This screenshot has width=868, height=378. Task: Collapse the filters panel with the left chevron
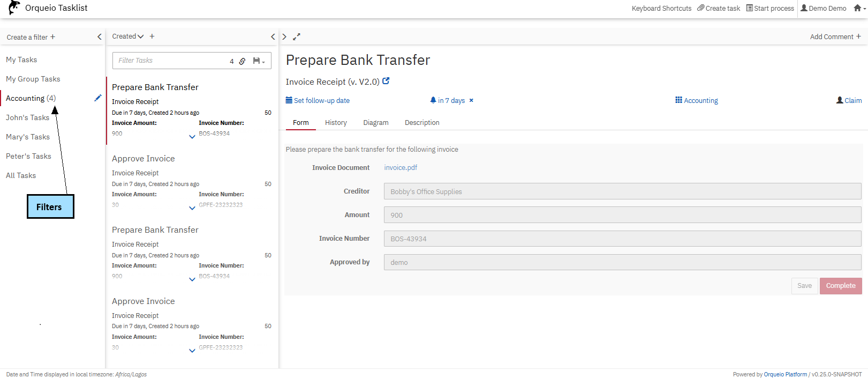point(99,37)
